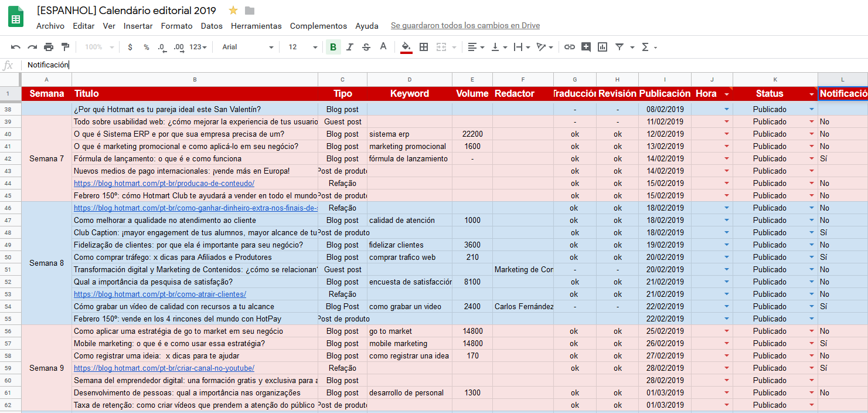Open the criar-canal-no-youtube blog link
The image size is (868, 413).
pyautogui.click(x=164, y=368)
